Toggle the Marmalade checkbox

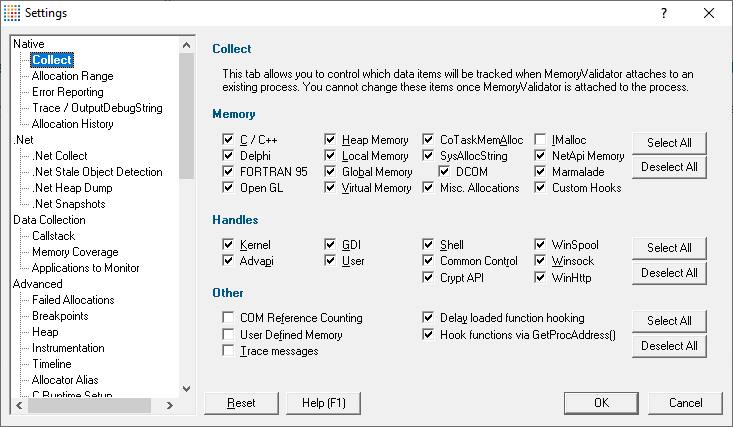pyautogui.click(x=540, y=172)
